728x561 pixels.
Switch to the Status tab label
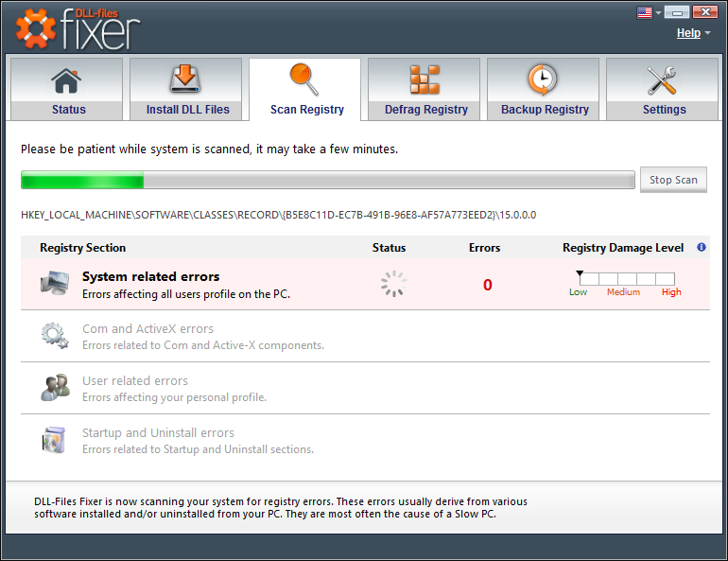[69, 110]
